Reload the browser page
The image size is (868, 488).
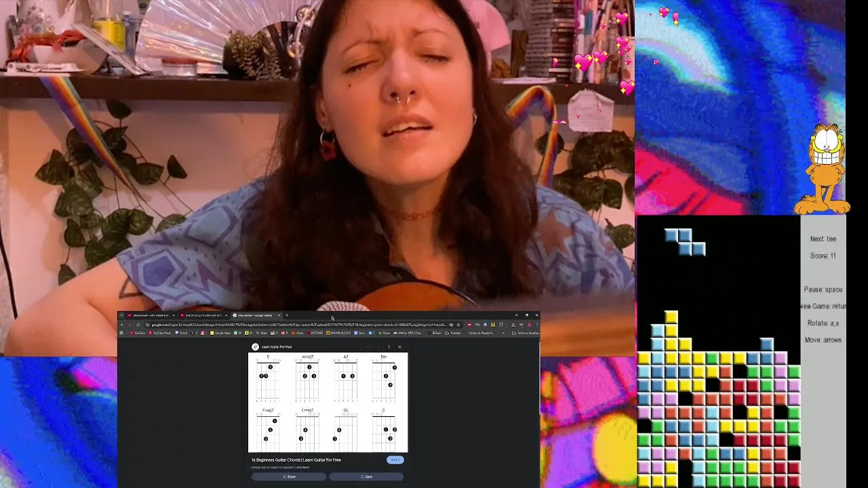138,325
